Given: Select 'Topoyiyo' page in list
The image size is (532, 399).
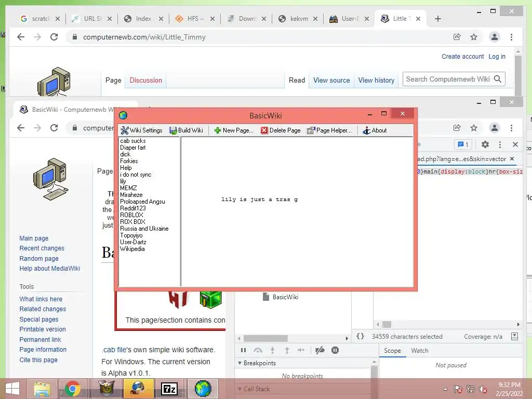Looking at the screenshot, I should (x=131, y=235).
